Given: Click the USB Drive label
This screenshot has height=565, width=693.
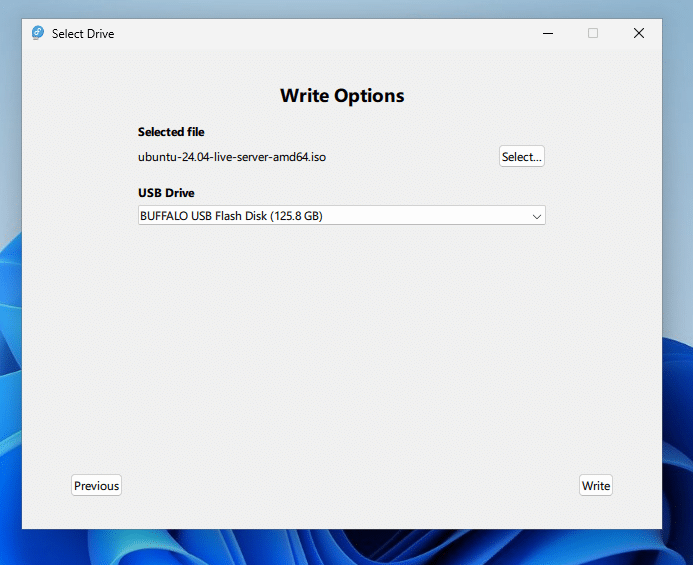Looking at the screenshot, I should pos(166,193).
